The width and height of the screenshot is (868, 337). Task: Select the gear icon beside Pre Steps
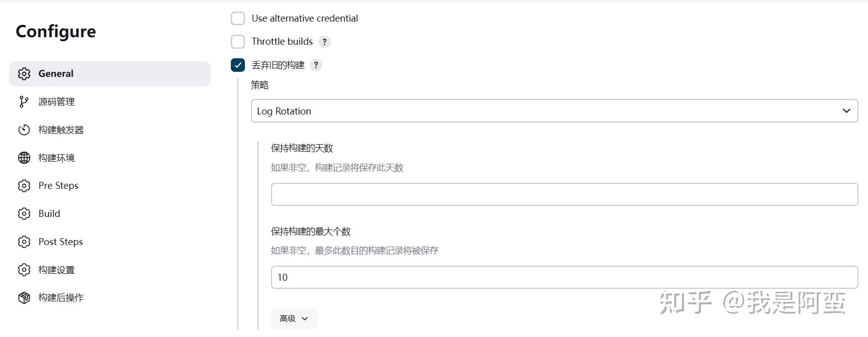click(24, 185)
